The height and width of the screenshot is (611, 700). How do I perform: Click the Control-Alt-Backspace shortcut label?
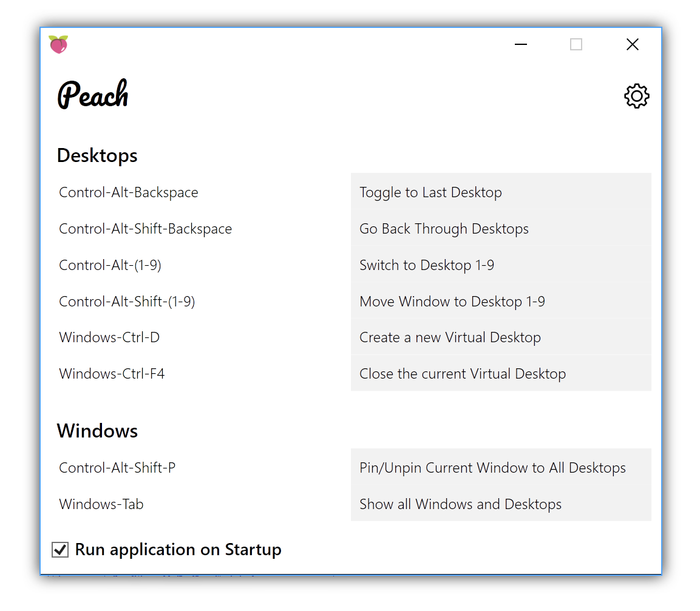pos(129,192)
